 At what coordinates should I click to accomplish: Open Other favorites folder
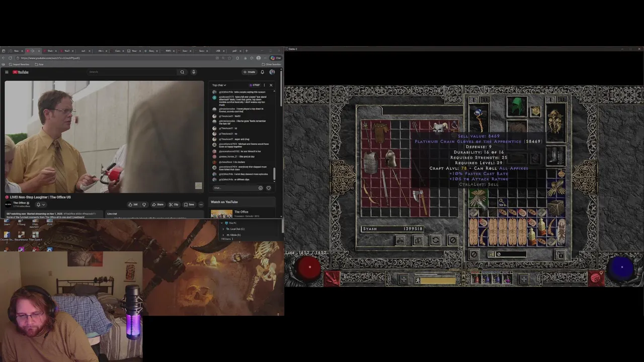pyautogui.click(x=271, y=64)
